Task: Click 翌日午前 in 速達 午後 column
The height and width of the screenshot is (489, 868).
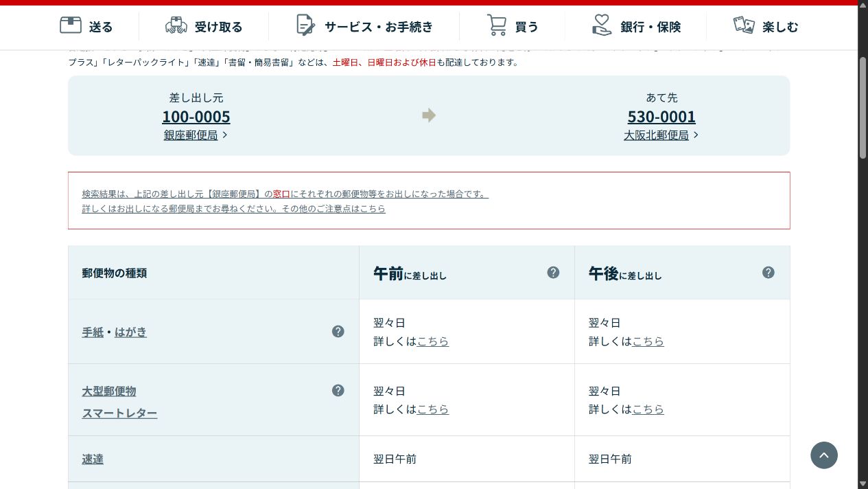Action: (610, 459)
